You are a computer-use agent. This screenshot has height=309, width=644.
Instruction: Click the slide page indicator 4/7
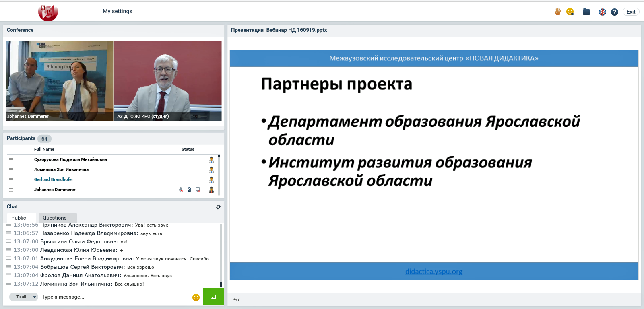[x=237, y=299]
